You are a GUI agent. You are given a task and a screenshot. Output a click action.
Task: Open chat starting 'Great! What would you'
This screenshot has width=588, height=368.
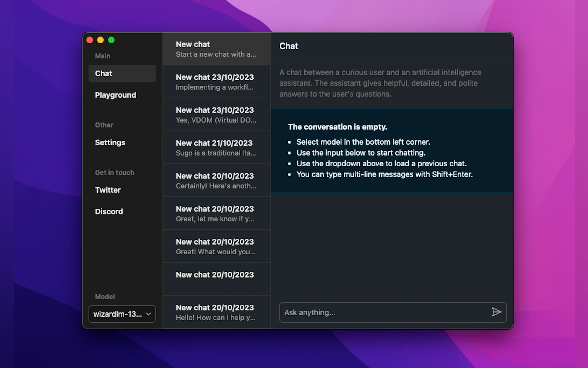[216, 246]
